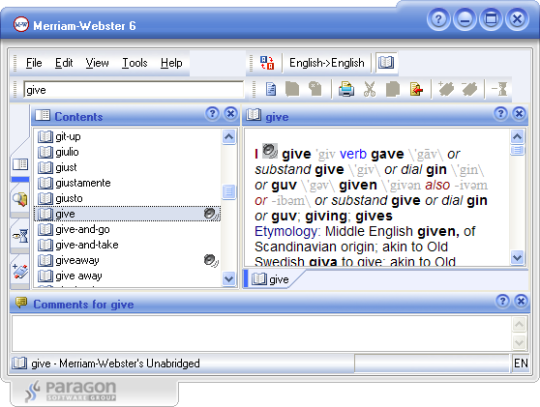Click the Contents list scrollbar thumb
Screen dimensions: 540x407
229,191
